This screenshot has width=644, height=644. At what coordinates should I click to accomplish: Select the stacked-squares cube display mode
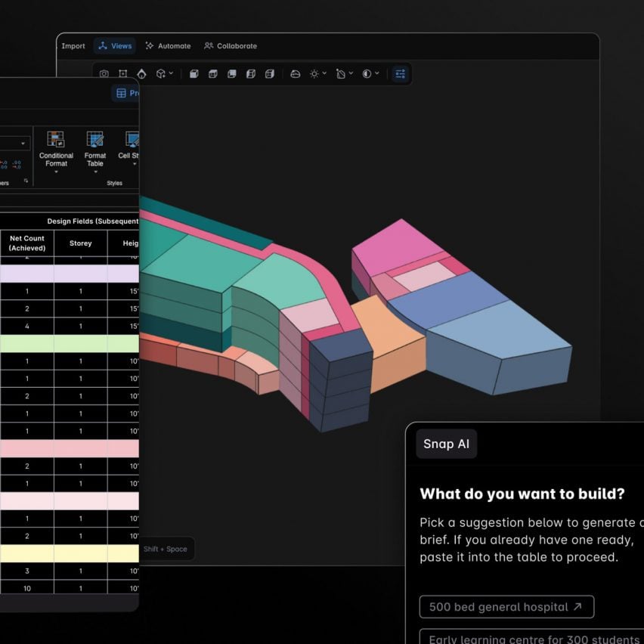point(231,73)
